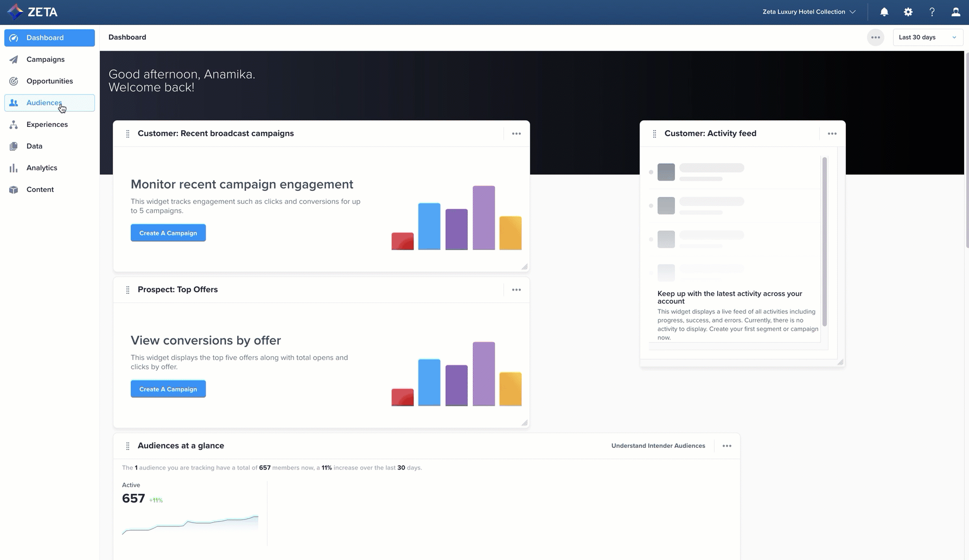Go to Campaigns in the sidebar
Image resolution: width=969 pixels, height=560 pixels.
click(x=46, y=60)
